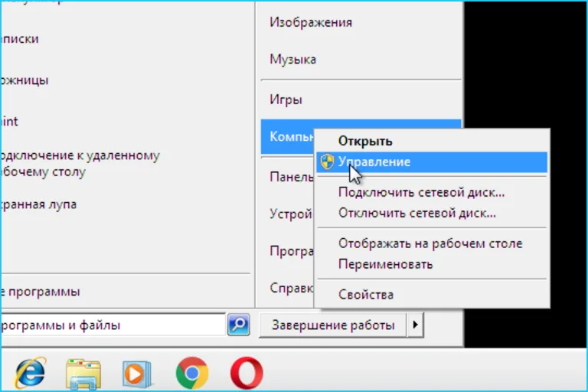
Task: Launch Google Chrome from the taskbar
Action: coord(192,373)
